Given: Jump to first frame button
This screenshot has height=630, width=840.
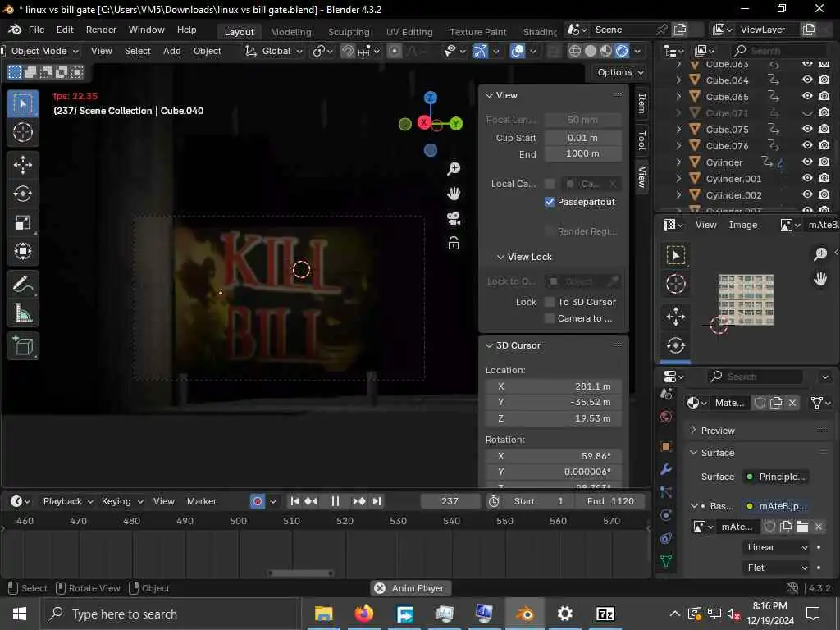Looking at the screenshot, I should tap(294, 501).
